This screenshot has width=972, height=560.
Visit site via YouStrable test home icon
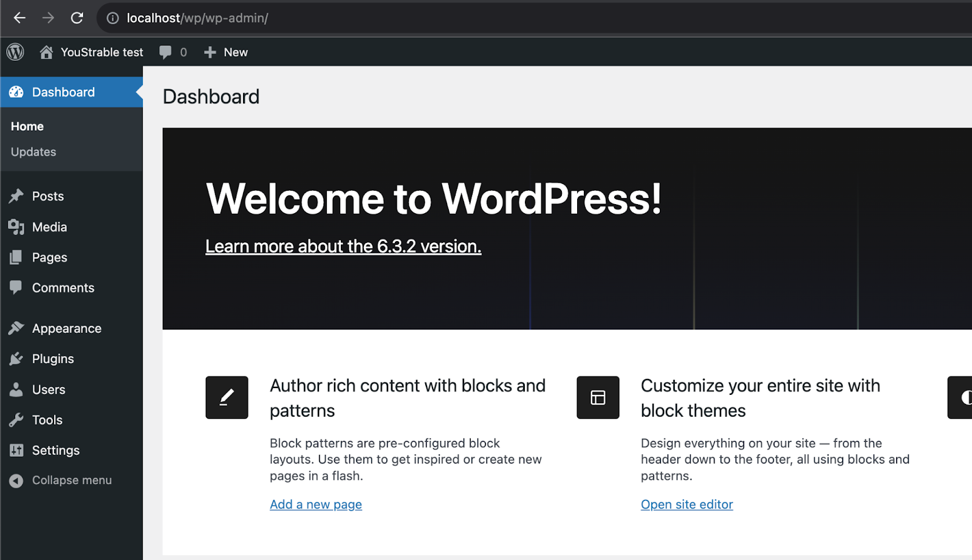coord(92,52)
